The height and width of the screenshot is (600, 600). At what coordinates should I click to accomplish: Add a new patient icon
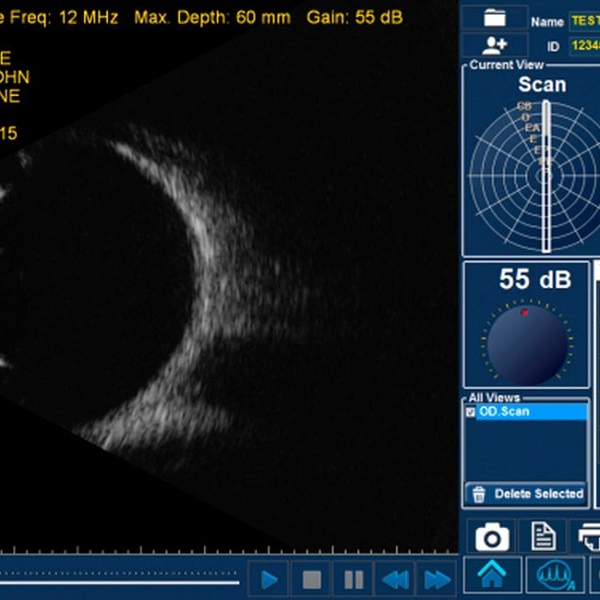point(495,45)
